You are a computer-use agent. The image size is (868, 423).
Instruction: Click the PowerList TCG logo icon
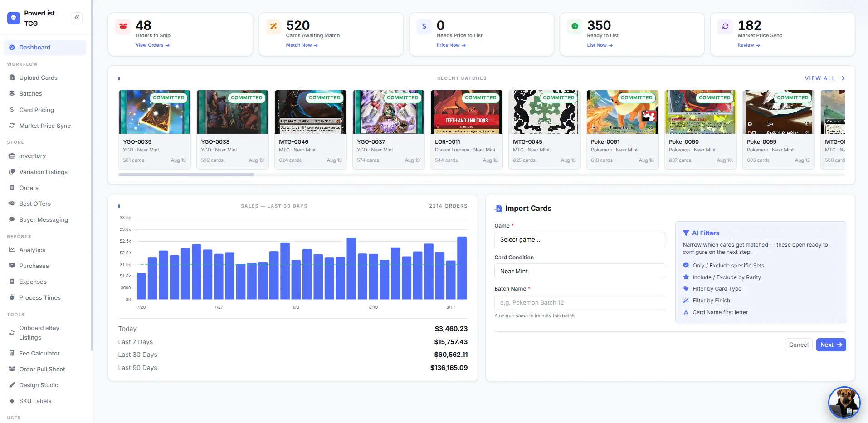pos(14,18)
